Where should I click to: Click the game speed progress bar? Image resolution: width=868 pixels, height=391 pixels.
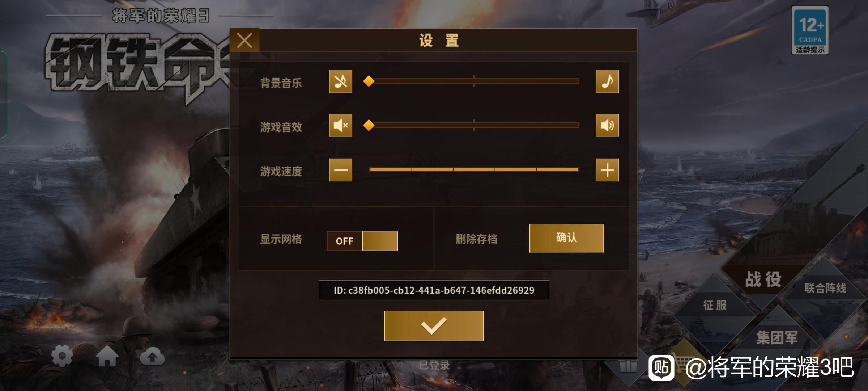(474, 169)
